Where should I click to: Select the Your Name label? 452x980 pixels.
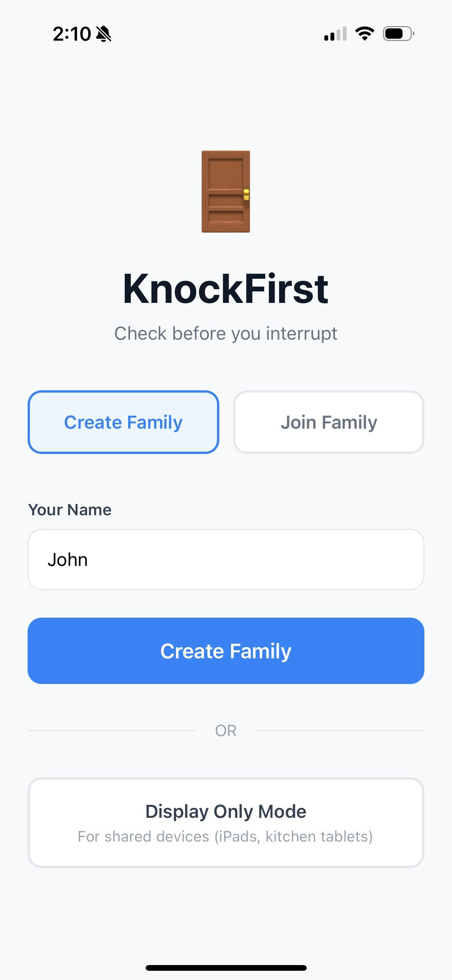[x=69, y=509]
